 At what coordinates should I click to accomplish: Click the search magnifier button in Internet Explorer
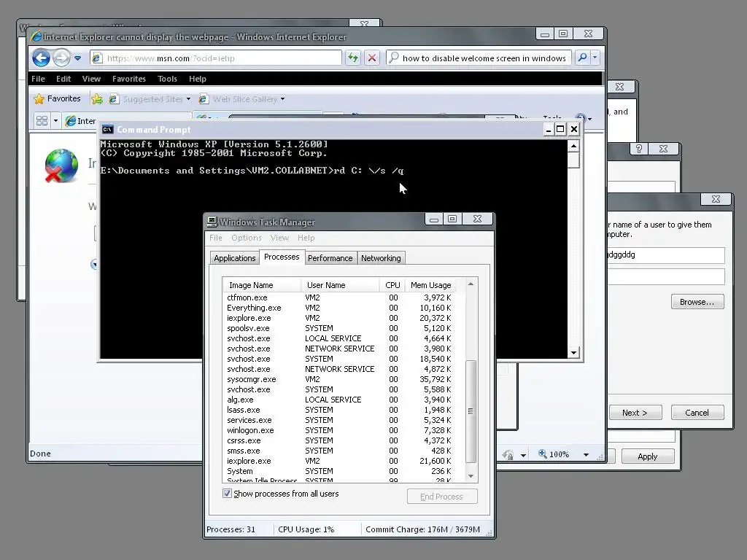(582, 58)
